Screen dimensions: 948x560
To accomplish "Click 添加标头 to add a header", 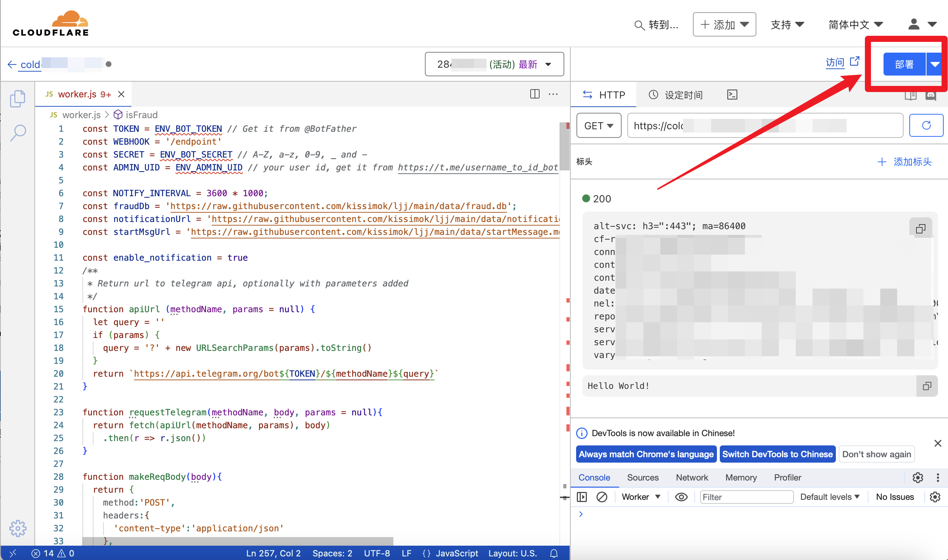I will (x=904, y=162).
